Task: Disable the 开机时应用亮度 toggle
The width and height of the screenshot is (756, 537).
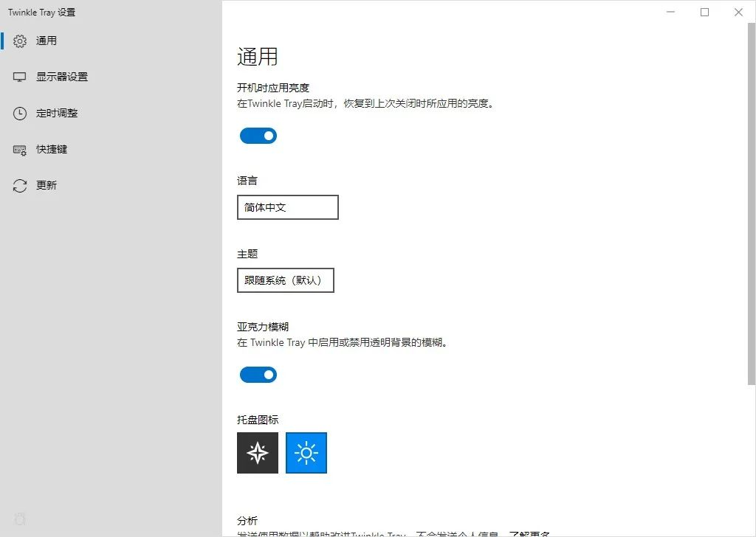Action: click(x=258, y=136)
